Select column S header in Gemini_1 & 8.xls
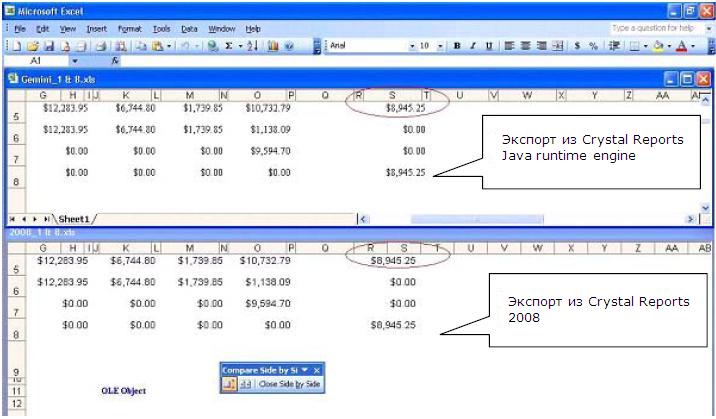Screen dimensions: 716x419 tap(392, 95)
